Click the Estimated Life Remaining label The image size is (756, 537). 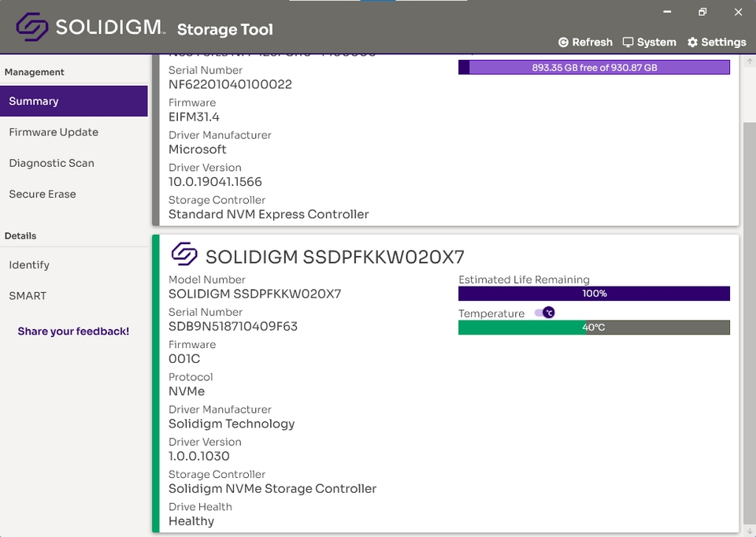524,280
